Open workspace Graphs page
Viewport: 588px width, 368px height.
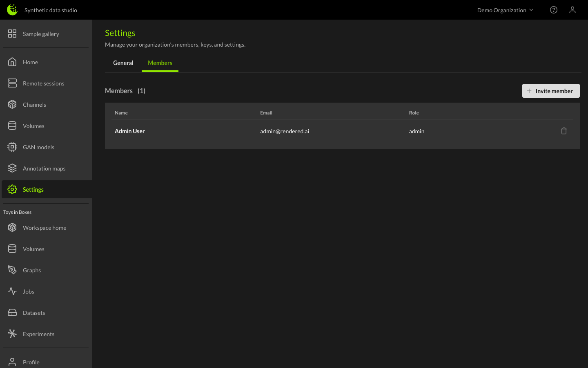(32, 270)
